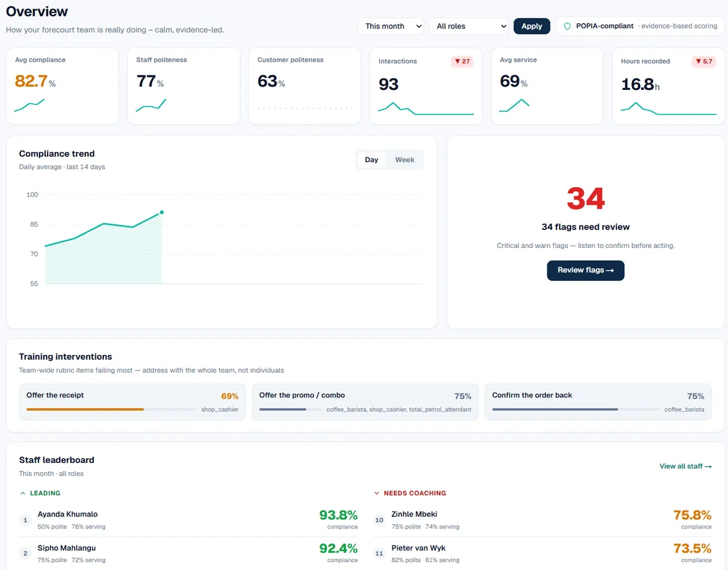Image resolution: width=728 pixels, height=570 pixels.
Task: Collapse the Leading section chevron
Action: [23, 493]
